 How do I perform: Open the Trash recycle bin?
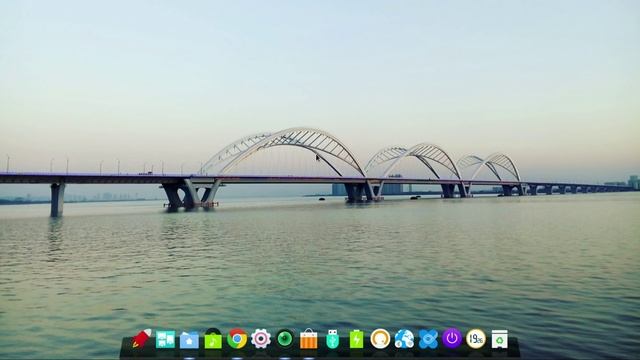pyautogui.click(x=500, y=339)
